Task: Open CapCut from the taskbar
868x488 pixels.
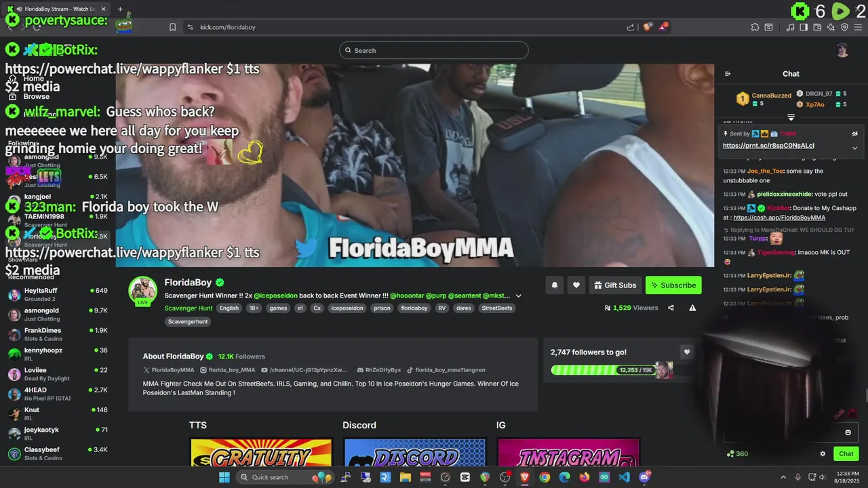Action: tap(465, 477)
